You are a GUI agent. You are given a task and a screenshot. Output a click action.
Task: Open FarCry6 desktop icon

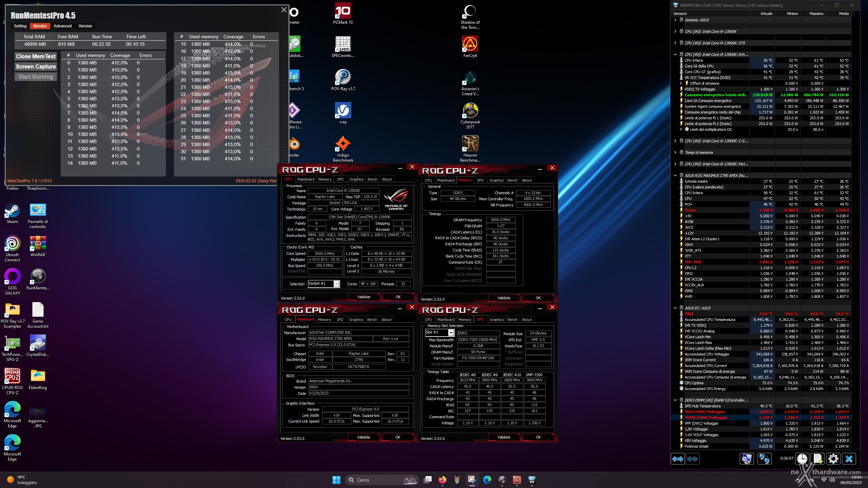(x=470, y=47)
